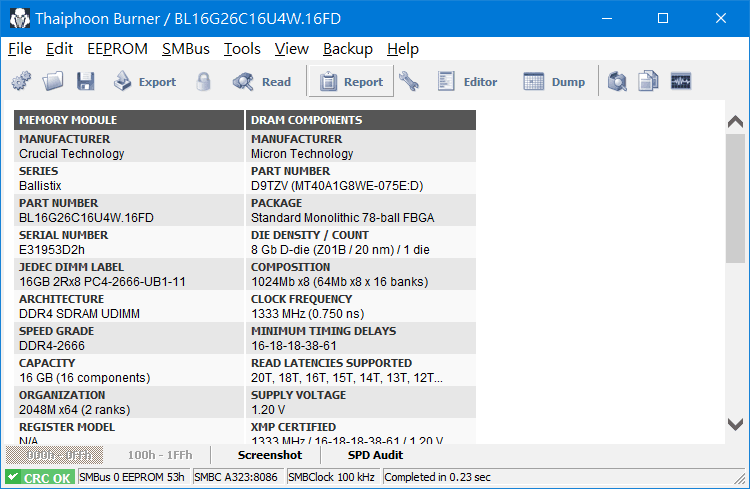Open the SMBus menu
This screenshot has width=750, height=489.
pos(186,49)
